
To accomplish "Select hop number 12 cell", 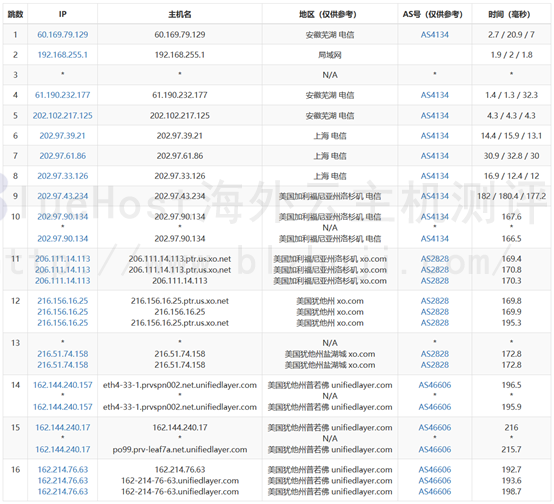I will coord(15,301).
